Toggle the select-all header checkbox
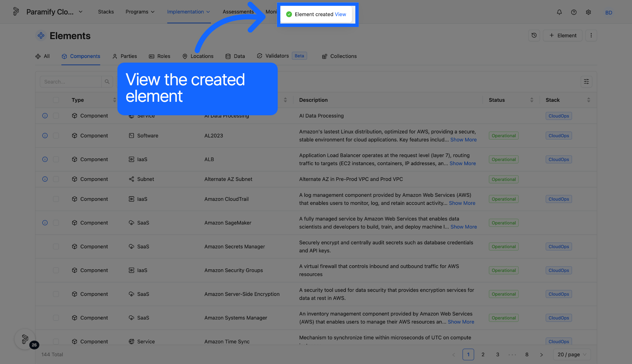632x364 pixels. (x=56, y=100)
